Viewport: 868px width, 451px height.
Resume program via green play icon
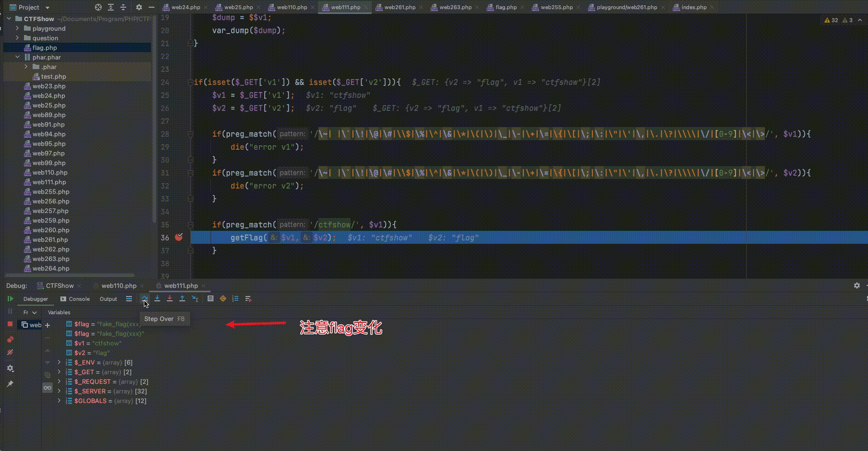point(11,299)
